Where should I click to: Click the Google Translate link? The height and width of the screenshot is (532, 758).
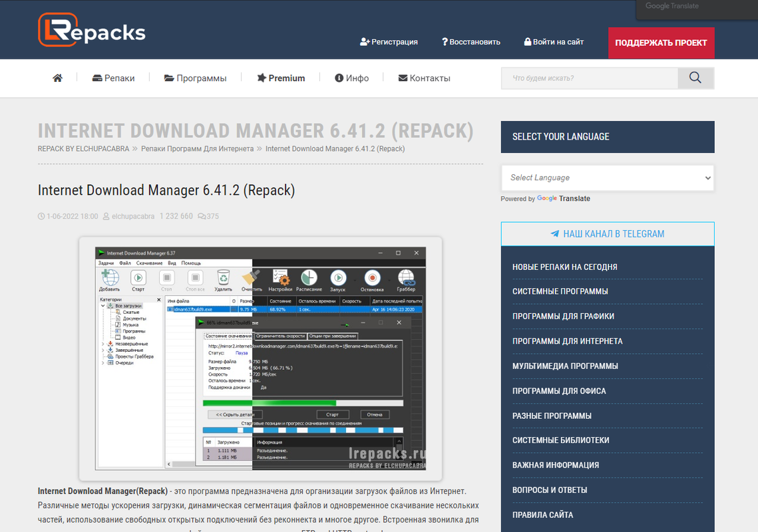[564, 199]
